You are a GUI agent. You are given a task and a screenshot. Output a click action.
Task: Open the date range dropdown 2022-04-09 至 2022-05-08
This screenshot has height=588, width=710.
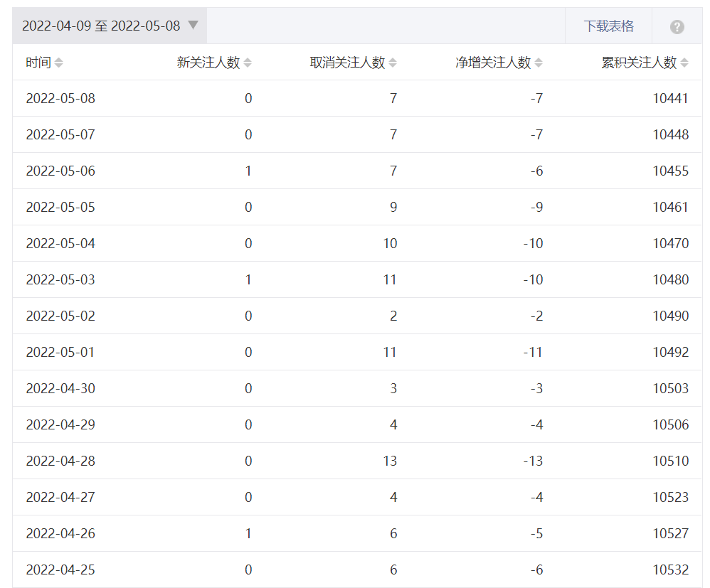(x=110, y=26)
